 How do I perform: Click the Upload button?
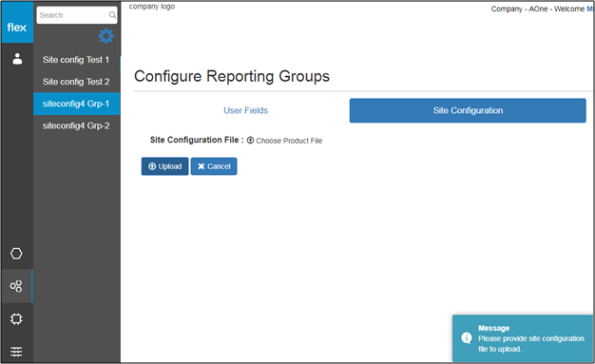pos(164,166)
